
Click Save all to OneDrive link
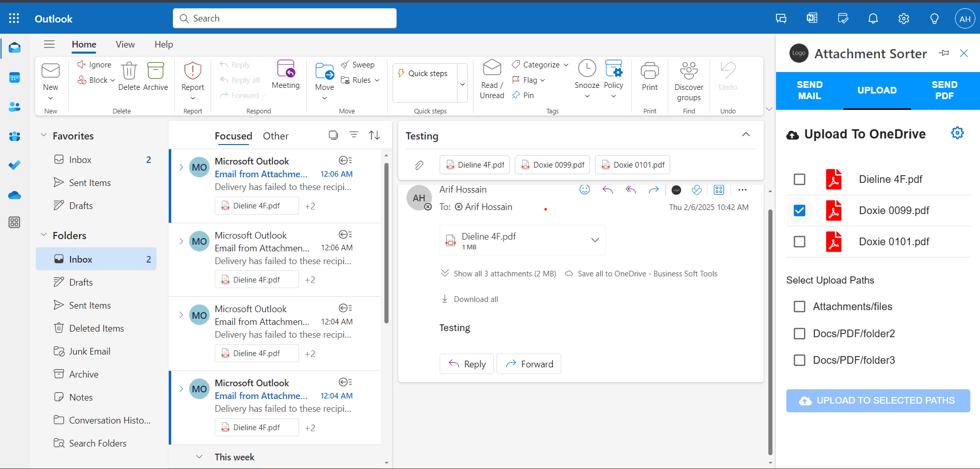click(641, 274)
